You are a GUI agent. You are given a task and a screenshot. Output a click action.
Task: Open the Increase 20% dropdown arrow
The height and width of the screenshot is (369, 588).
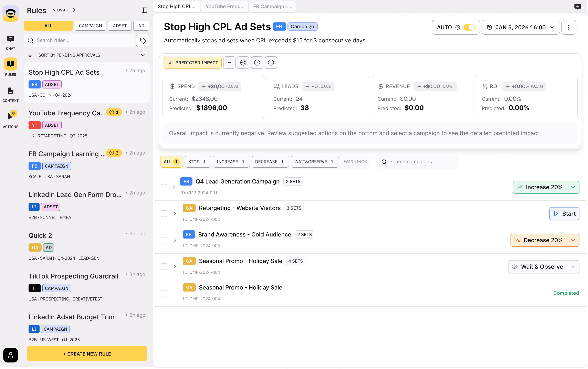[573, 187]
